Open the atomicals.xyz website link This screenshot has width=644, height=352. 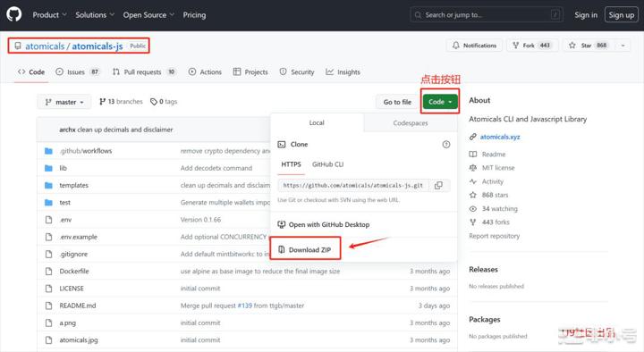tap(500, 137)
